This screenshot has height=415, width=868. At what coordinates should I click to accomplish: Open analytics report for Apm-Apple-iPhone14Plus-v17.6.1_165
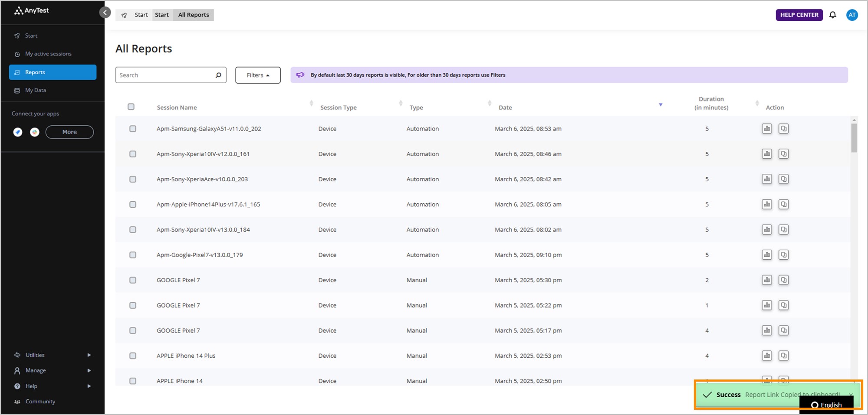pos(767,204)
